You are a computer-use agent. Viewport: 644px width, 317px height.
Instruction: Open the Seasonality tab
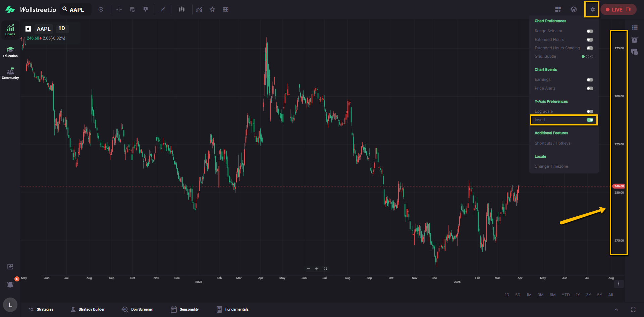(185, 309)
